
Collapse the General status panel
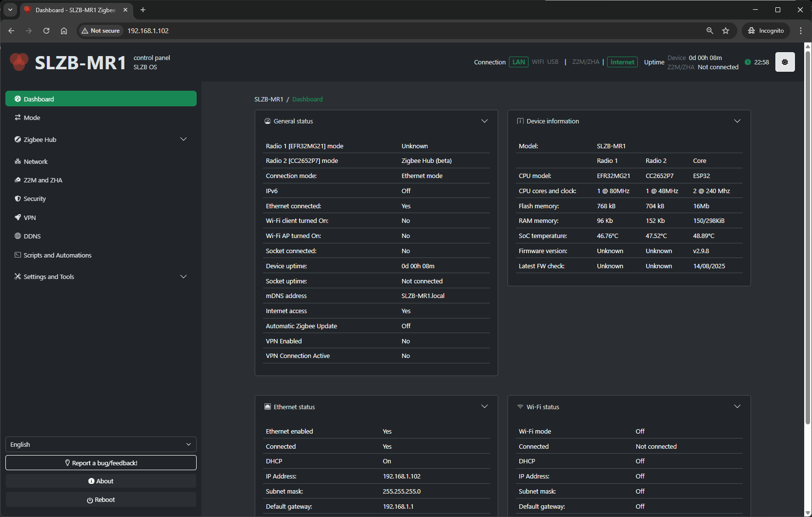(484, 121)
